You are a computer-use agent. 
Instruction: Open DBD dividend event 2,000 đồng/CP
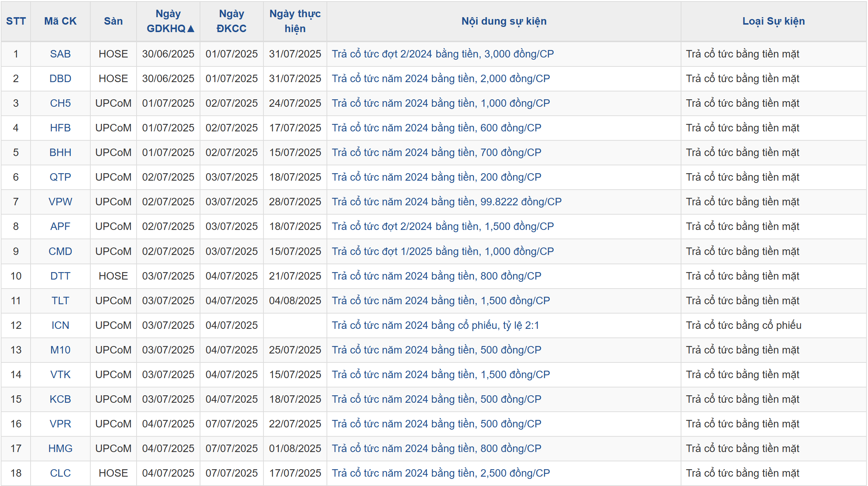441,79
